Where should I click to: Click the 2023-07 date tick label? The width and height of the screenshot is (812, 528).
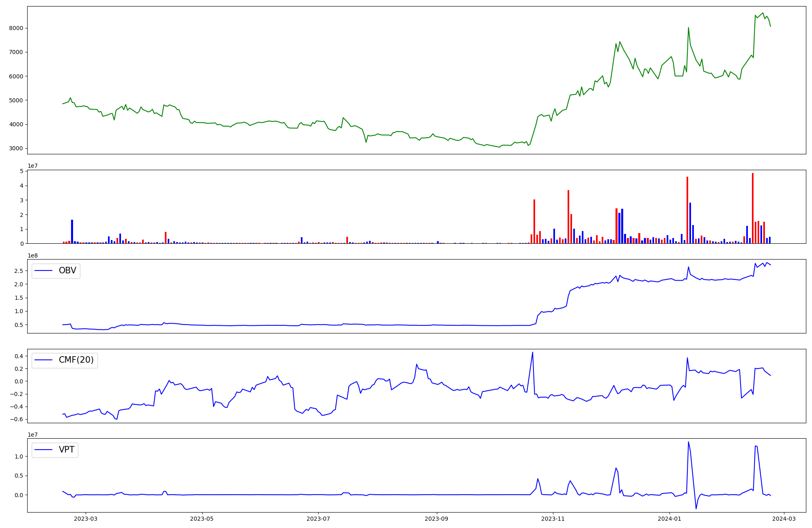click(x=318, y=519)
